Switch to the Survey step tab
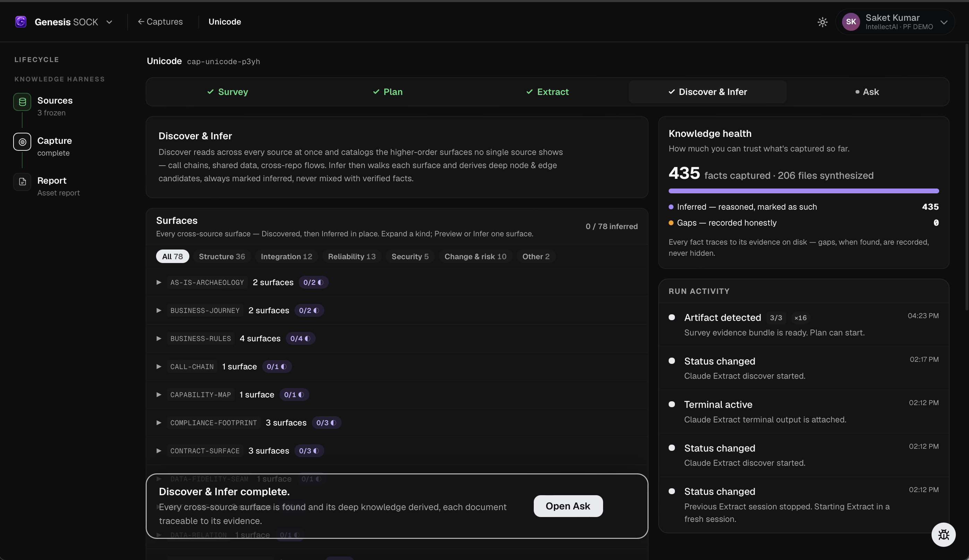 pos(228,92)
